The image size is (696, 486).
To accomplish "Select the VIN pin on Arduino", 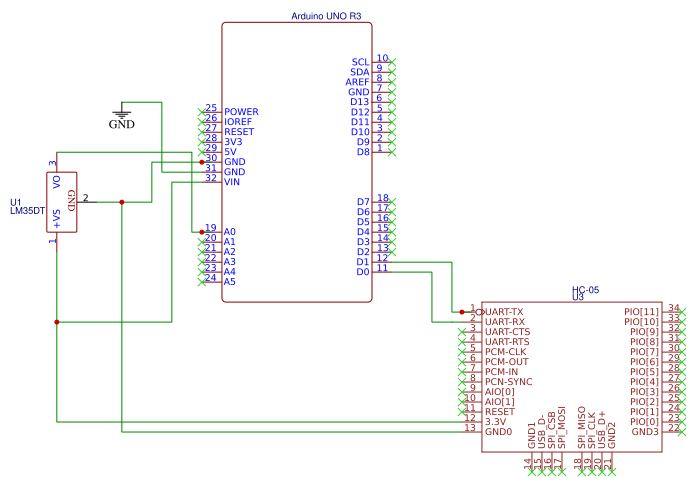I will [x=232, y=182].
